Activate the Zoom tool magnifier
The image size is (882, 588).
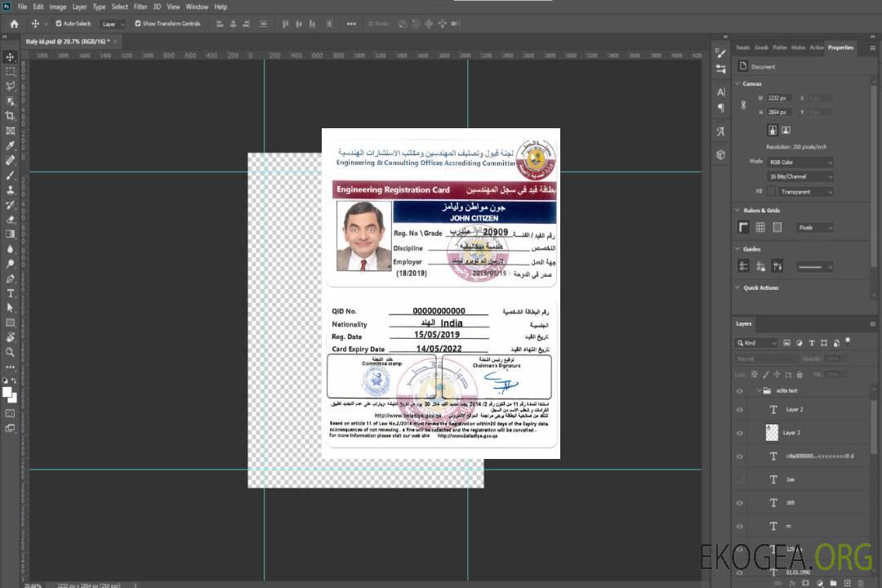[11, 352]
